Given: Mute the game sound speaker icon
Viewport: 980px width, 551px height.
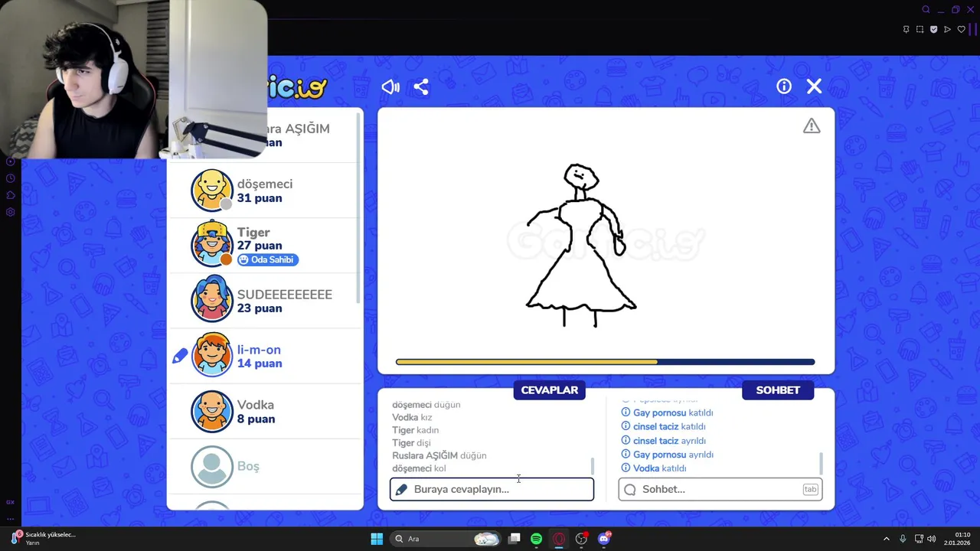Looking at the screenshot, I should click(x=390, y=86).
